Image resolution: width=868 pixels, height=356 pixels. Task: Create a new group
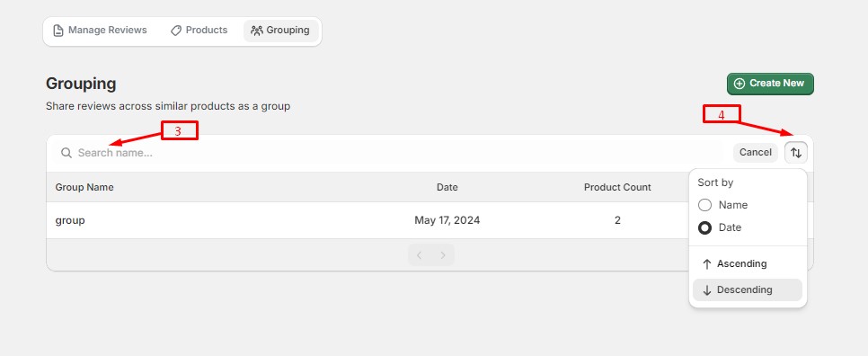[x=770, y=84]
